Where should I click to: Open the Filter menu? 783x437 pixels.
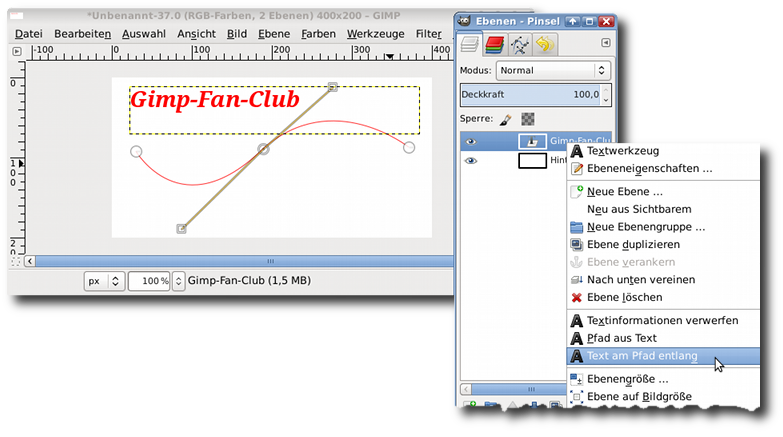[428, 34]
